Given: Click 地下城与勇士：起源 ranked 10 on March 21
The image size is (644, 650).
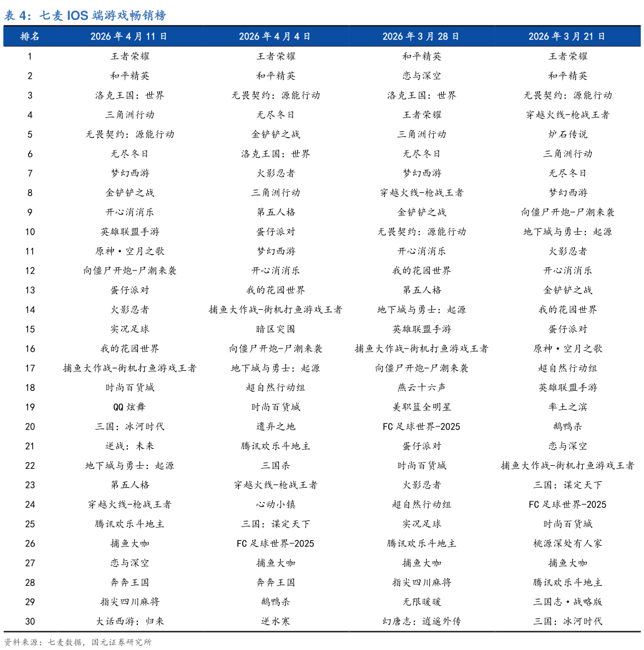Looking at the screenshot, I should pos(567,232).
